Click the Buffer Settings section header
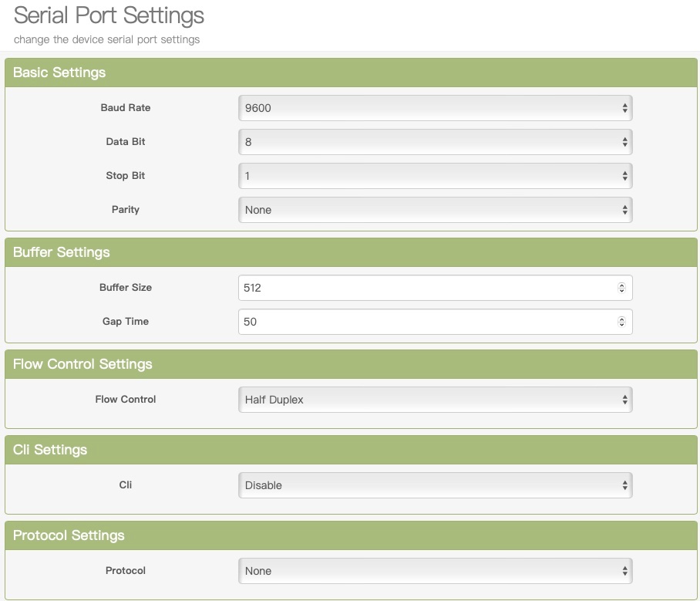Screen dimensions: 700x601 point(62,252)
